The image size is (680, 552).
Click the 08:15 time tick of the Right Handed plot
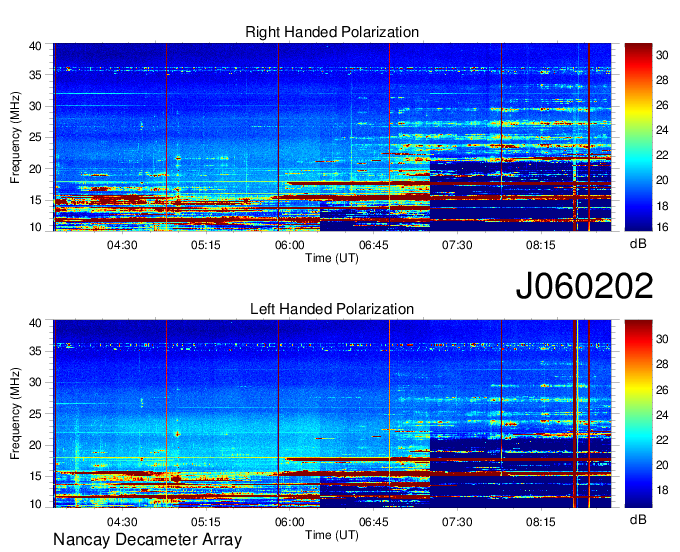(x=541, y=245)
